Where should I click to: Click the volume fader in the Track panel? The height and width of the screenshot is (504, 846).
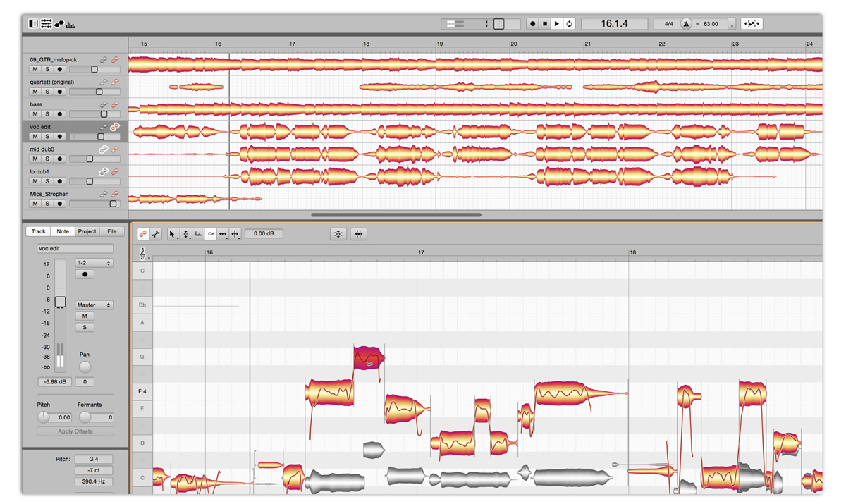tap(61, 302)
